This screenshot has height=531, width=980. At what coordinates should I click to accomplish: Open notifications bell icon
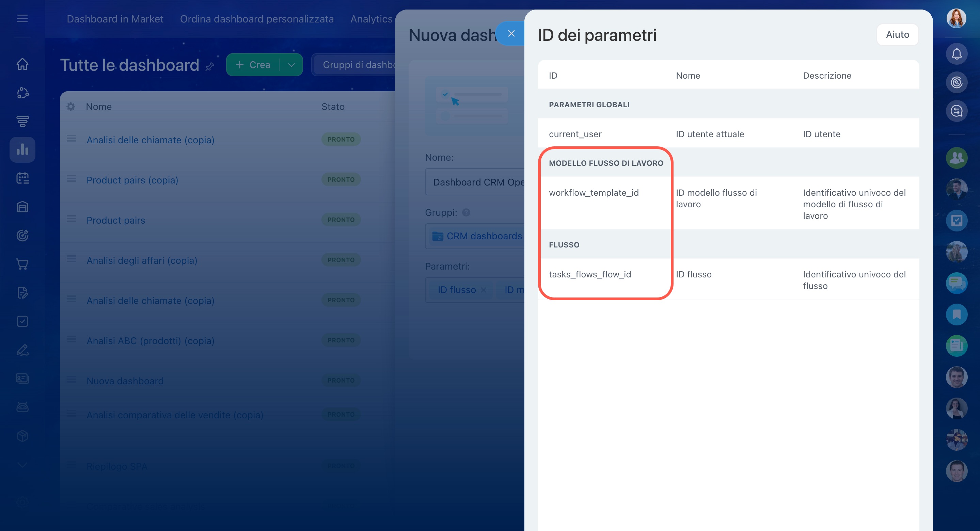(957, 54)
